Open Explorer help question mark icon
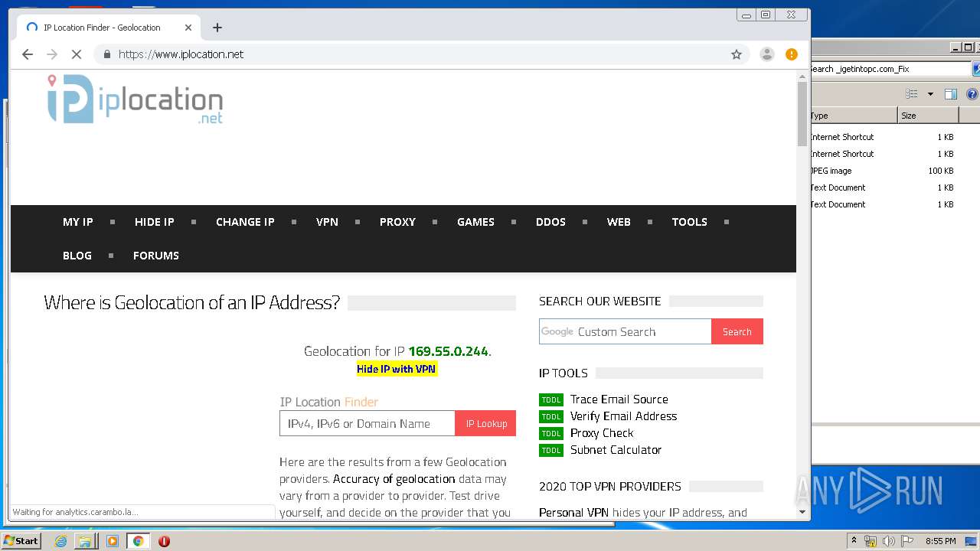Image resolution: width=980 pixels, height=551 pixels. 972,94
